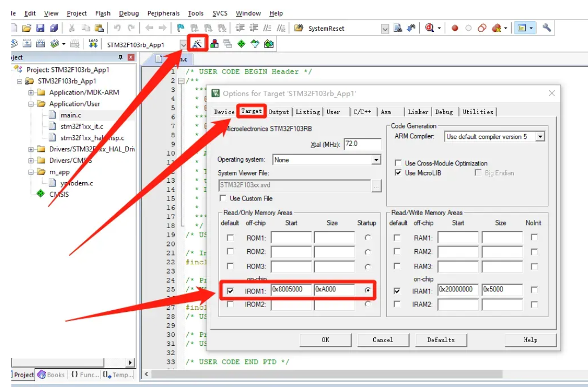
Task: Click the Save All icon
Action: [x=54, y=28]
